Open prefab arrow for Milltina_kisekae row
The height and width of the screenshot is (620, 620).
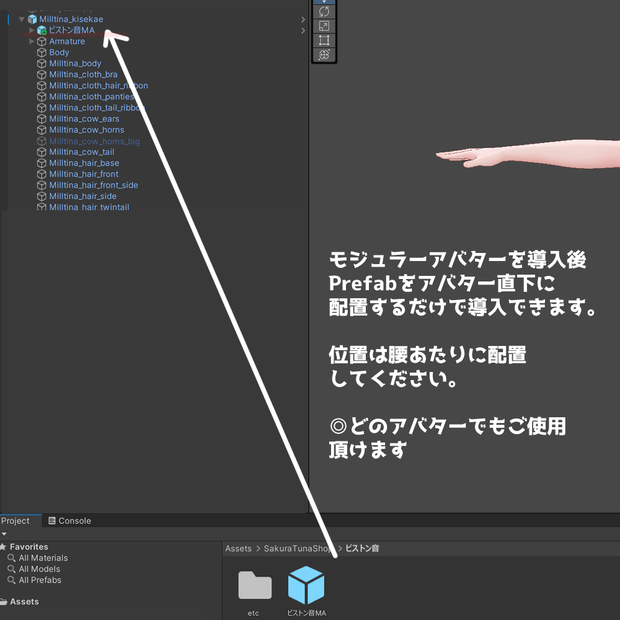(303, 19)
